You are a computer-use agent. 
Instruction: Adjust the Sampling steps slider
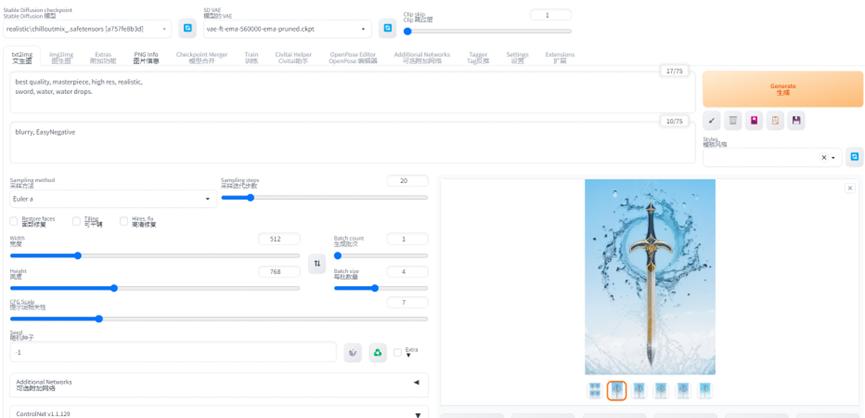click(324, 197)
